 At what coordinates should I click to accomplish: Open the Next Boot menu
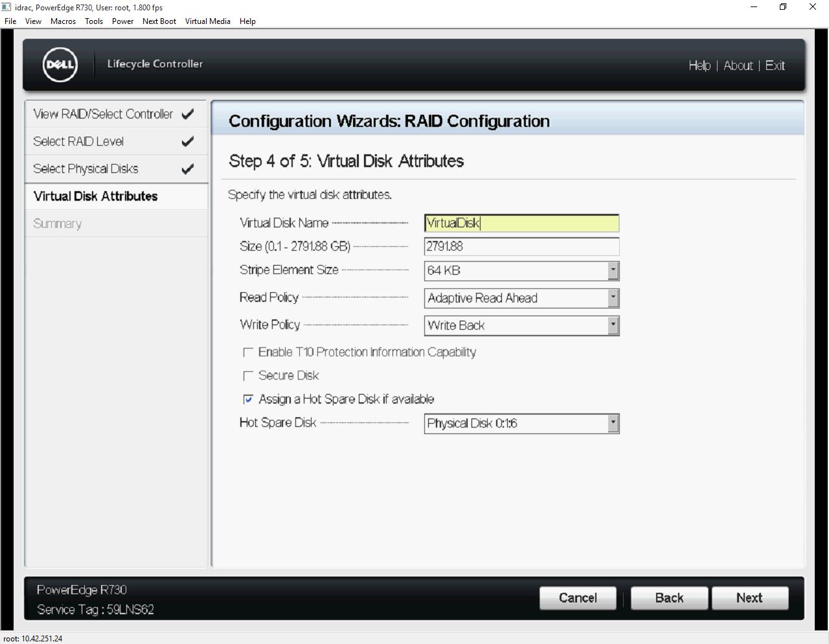159,21
